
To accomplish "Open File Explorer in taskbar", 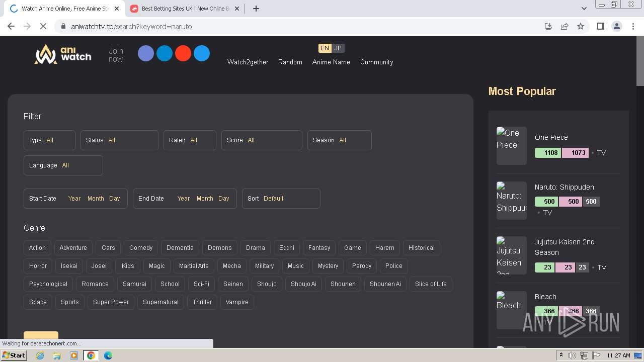I will [57, 355].
